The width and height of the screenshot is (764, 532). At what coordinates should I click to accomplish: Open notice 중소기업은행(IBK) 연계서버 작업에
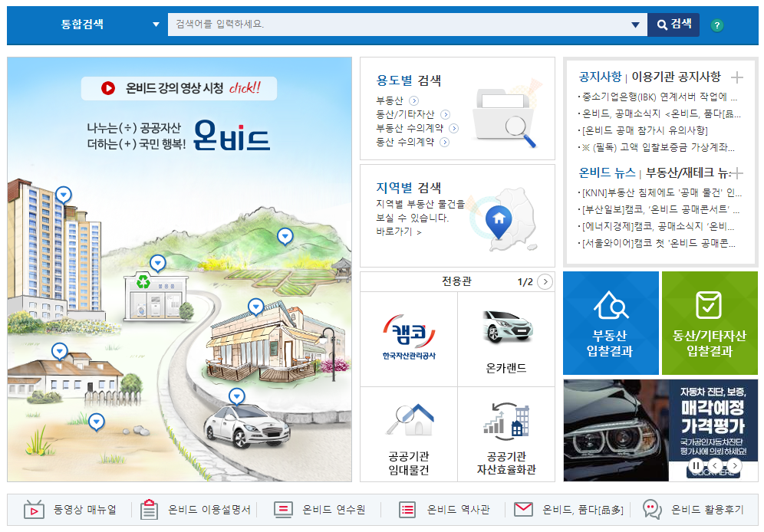[658, 97]
